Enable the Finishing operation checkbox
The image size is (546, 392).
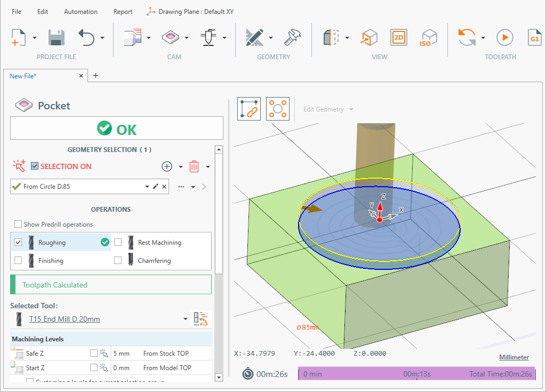19,261
